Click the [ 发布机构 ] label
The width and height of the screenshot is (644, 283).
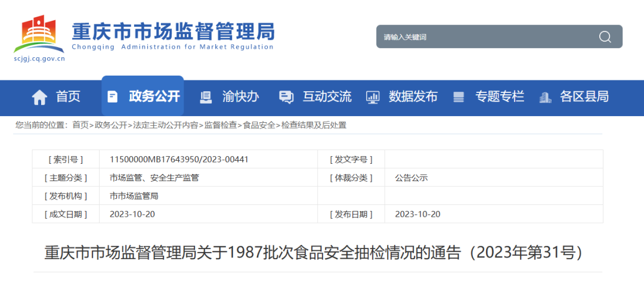click(x=66, y=196)
